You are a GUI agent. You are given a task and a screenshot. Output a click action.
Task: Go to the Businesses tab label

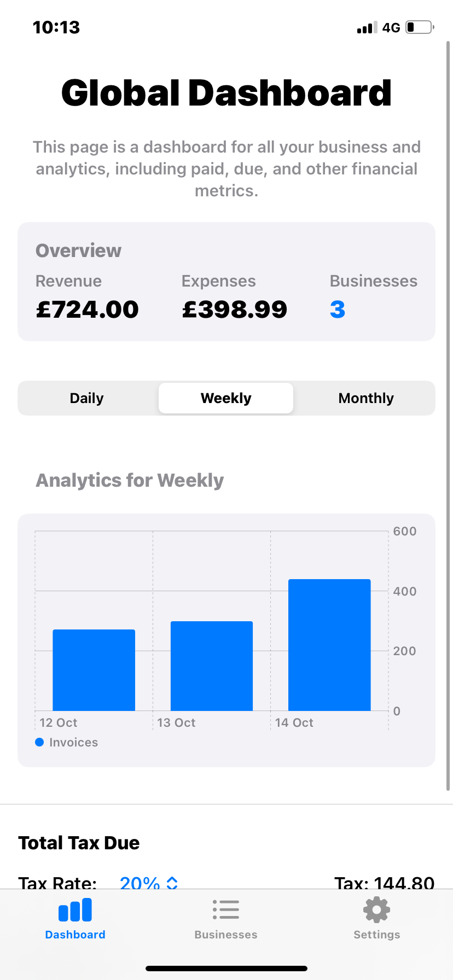pyautogui.click(x=226, y=935)
